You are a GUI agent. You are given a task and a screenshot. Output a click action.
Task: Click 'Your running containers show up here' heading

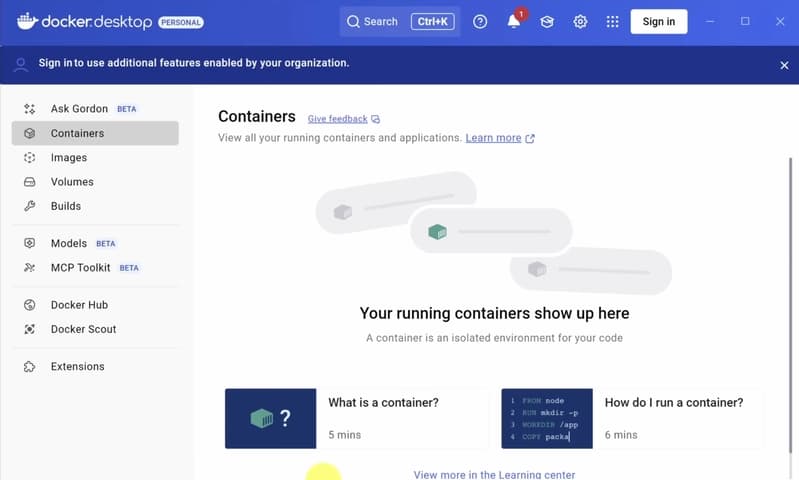click(494, 313)
